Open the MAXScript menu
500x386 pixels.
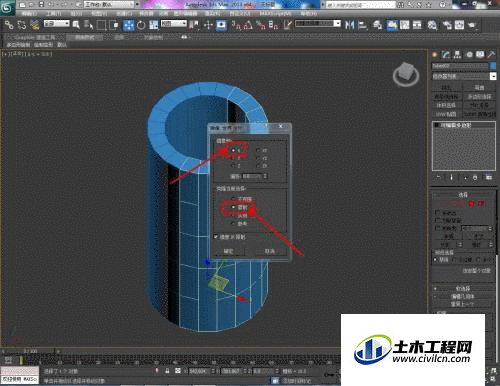point(276,14)
